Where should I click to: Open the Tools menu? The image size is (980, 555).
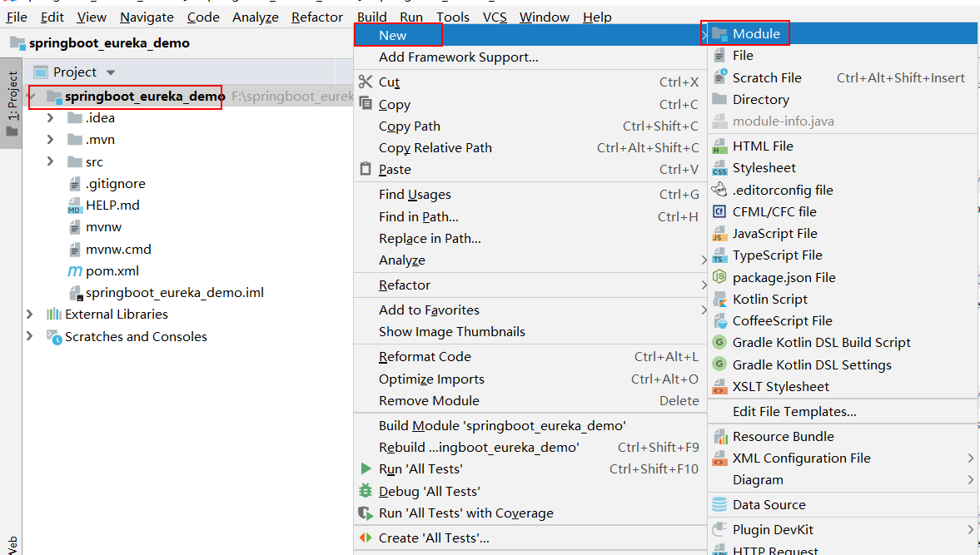click(453, 17)
